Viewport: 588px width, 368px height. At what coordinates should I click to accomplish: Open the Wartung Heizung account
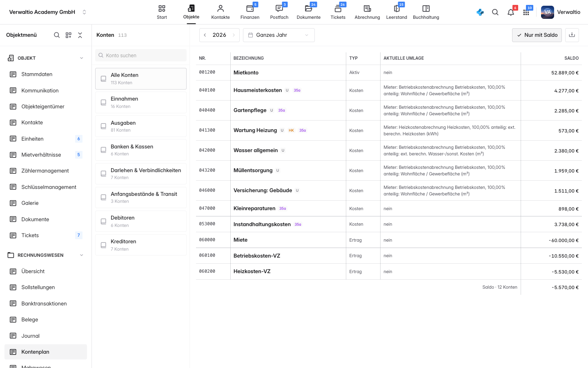tap(255, 130)
